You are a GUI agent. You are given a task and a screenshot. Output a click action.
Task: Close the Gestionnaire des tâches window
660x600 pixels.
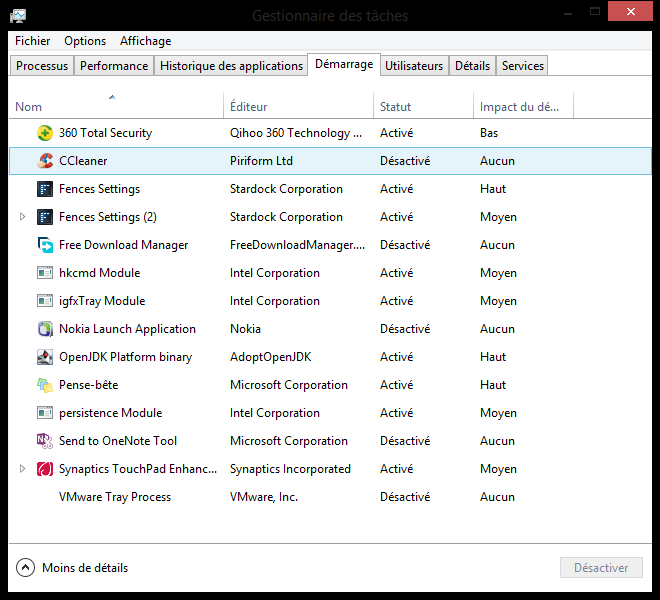click(x=630, y=11)
